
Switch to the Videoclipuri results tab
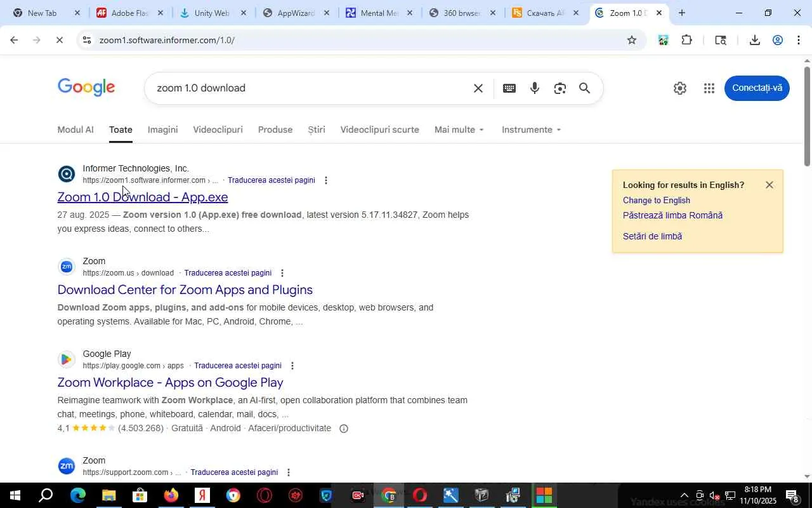(x=218, y=130)
